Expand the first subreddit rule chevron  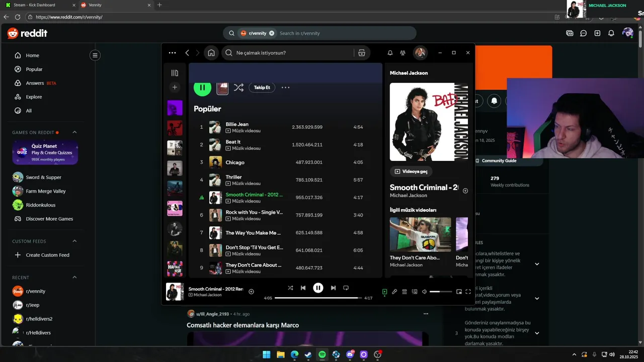pos(537,264)
